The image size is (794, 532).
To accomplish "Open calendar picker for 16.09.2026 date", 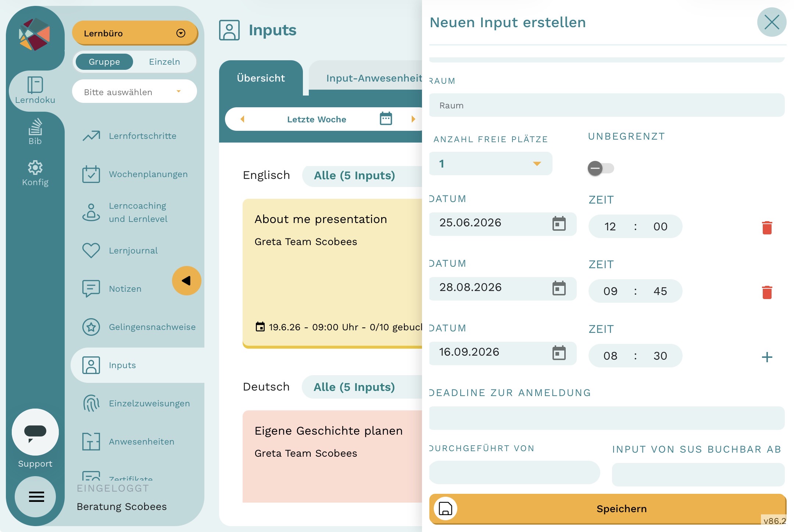I will click(x=559, y=353).
